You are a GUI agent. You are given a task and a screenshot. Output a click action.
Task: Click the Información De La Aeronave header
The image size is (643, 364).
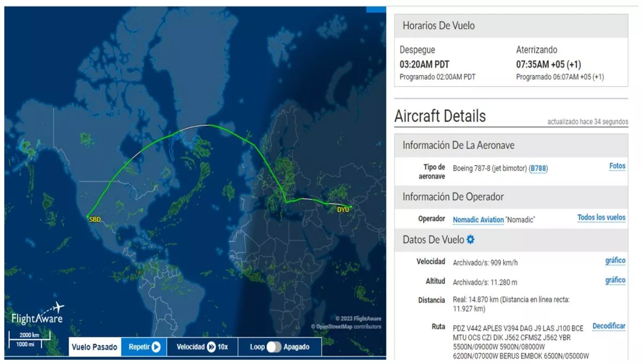pos(458,145)
